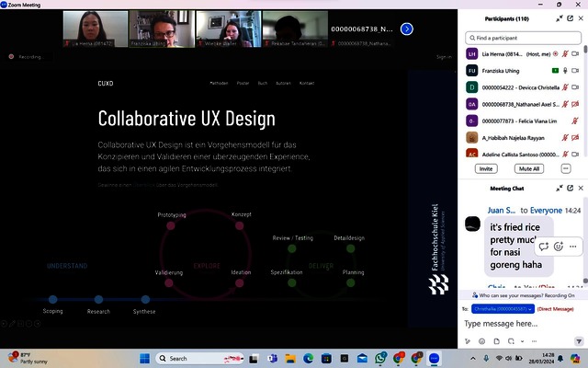Screen dimensions: 588x368
Task: Expand screenshot options arrow in chat toolbar
Action: point(522,341)
